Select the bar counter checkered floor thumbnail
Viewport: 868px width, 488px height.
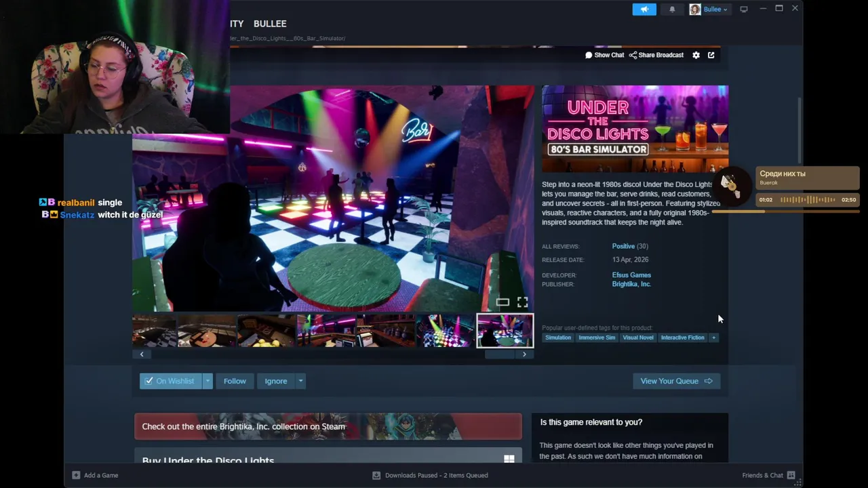pos(155,331)
